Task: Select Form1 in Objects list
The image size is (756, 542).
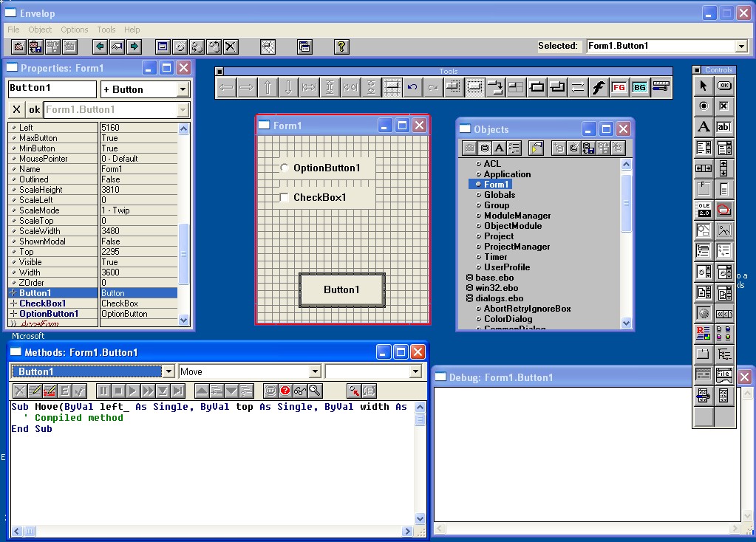Action: point(496,184)
